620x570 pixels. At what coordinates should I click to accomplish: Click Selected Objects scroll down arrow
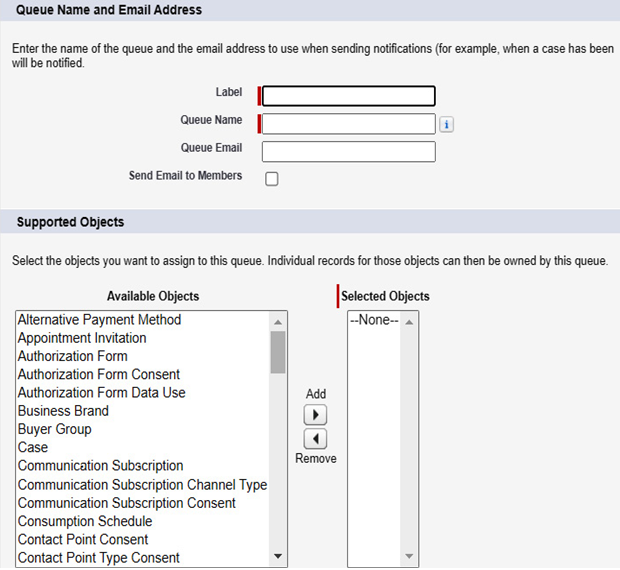point(409,556)
